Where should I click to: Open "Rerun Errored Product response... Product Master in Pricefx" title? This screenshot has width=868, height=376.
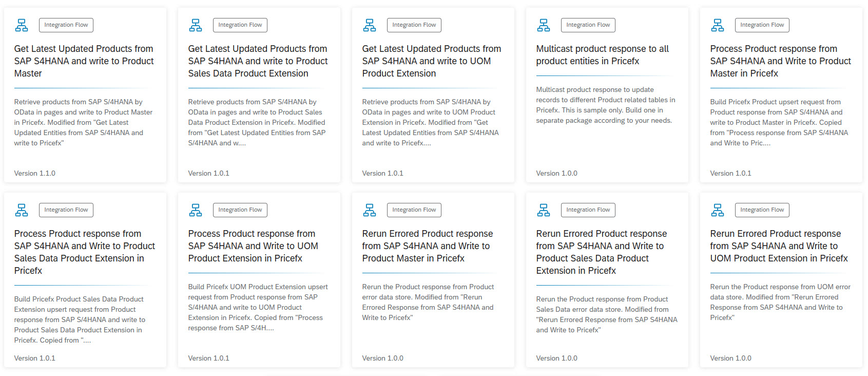[427, 246]
